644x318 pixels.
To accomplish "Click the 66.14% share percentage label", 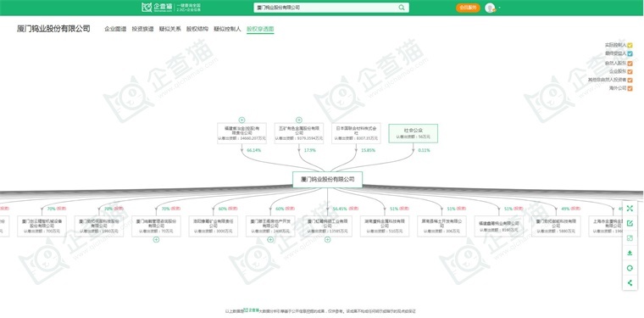I will pos(254,150).
